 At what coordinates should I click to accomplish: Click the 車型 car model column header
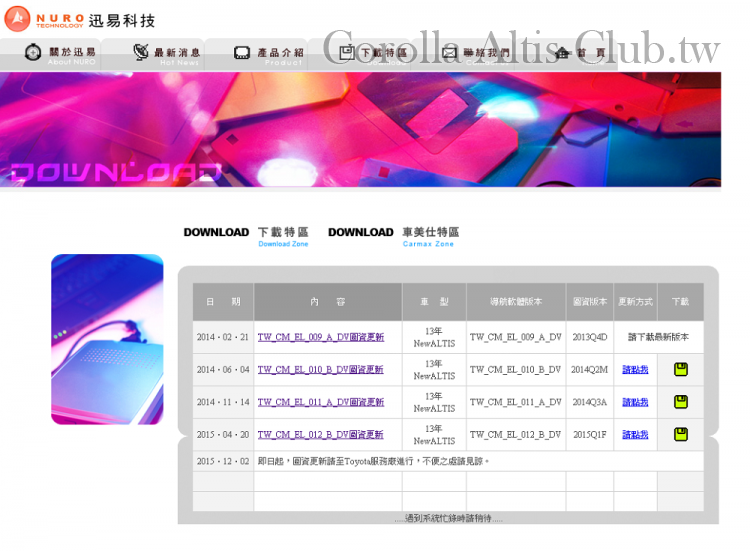pyautogui.click(x=434, y=302)
